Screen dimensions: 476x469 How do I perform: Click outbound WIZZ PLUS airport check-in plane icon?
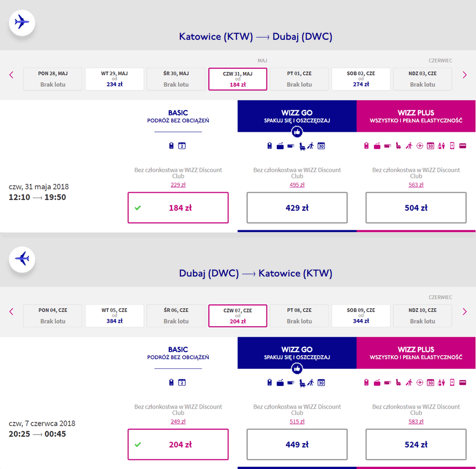(420, 146)
